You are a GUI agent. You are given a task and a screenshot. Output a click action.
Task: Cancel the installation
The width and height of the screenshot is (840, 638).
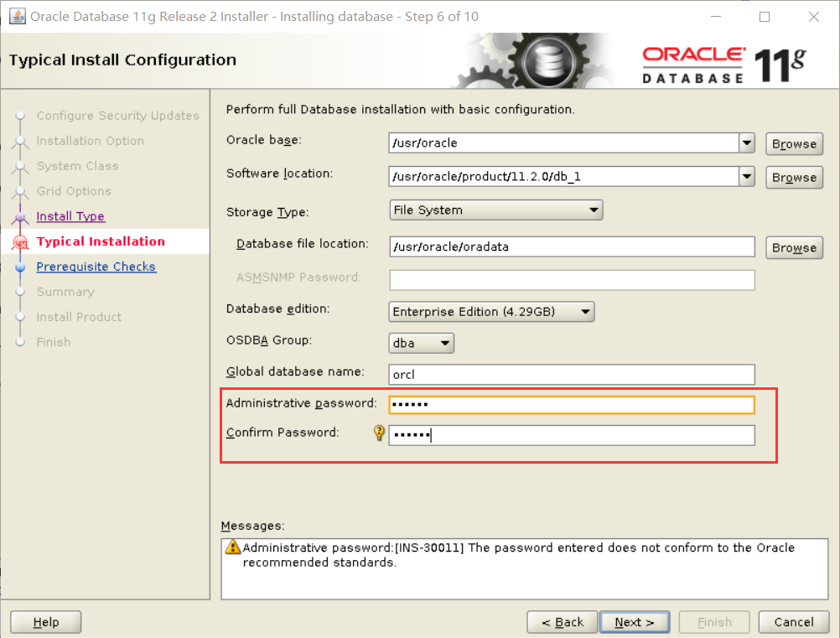click(794, 622)
